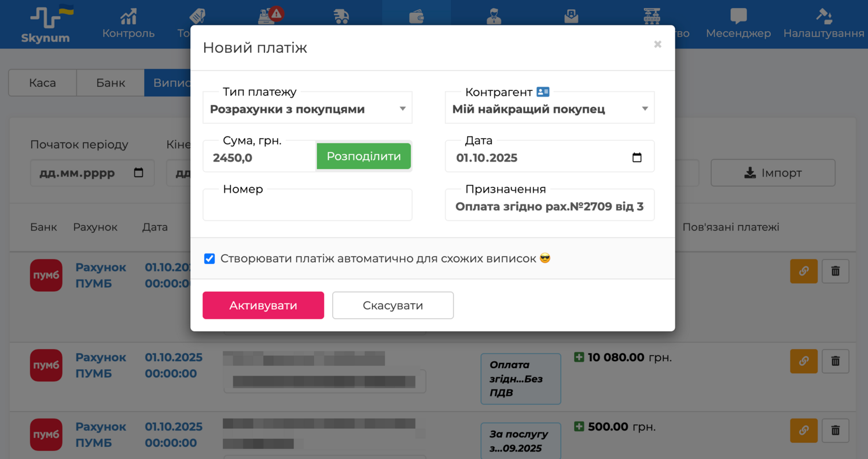The width and height of the screenshot is (868, 459).
Task: Expand the Тип платежу dropdown
Action: [403, 109]
